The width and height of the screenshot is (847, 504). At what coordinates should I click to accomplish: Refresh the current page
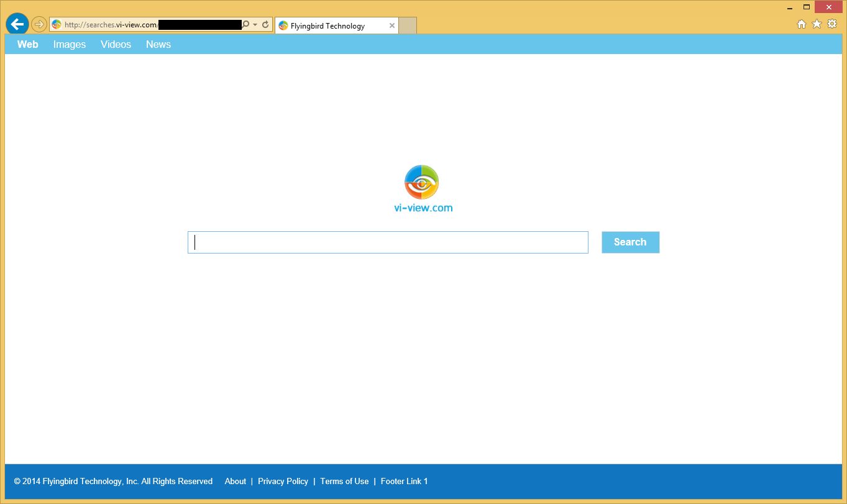[x=265, y=24]
